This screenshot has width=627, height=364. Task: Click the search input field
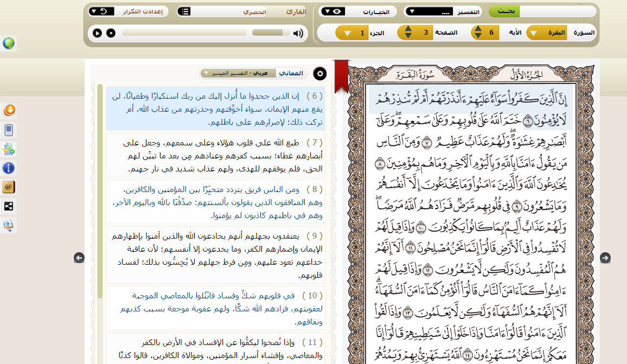coord(556,11)
